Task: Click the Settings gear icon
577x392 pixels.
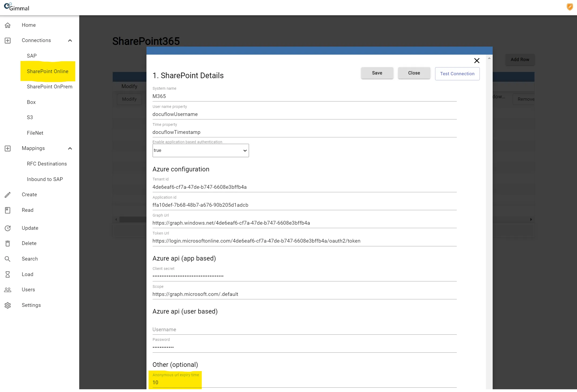Action: [7, 305]
